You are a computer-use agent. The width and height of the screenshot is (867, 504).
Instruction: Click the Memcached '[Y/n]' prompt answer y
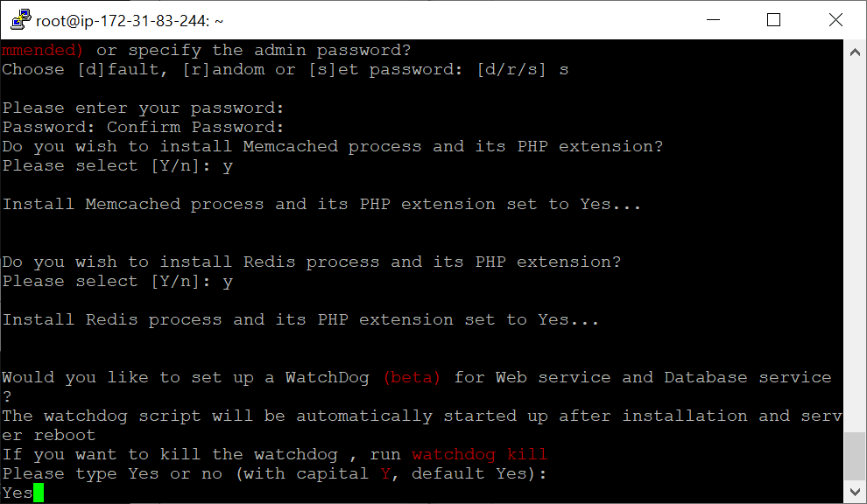pyautogui.click(x=227, y=166)
